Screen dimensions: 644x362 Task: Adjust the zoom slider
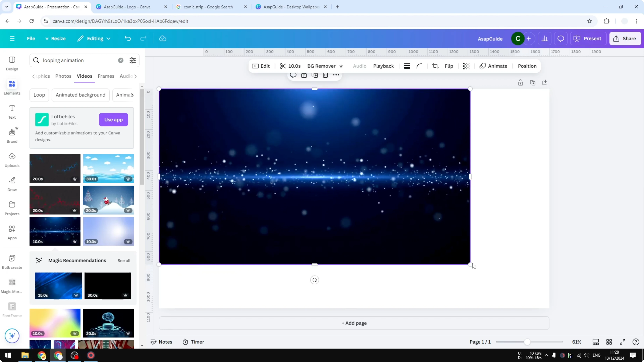(527, 342)
